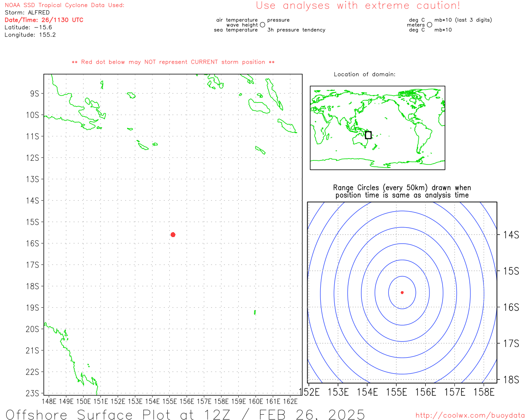
Task: Click the '23S' latitude label on main map
Action: 32,393
